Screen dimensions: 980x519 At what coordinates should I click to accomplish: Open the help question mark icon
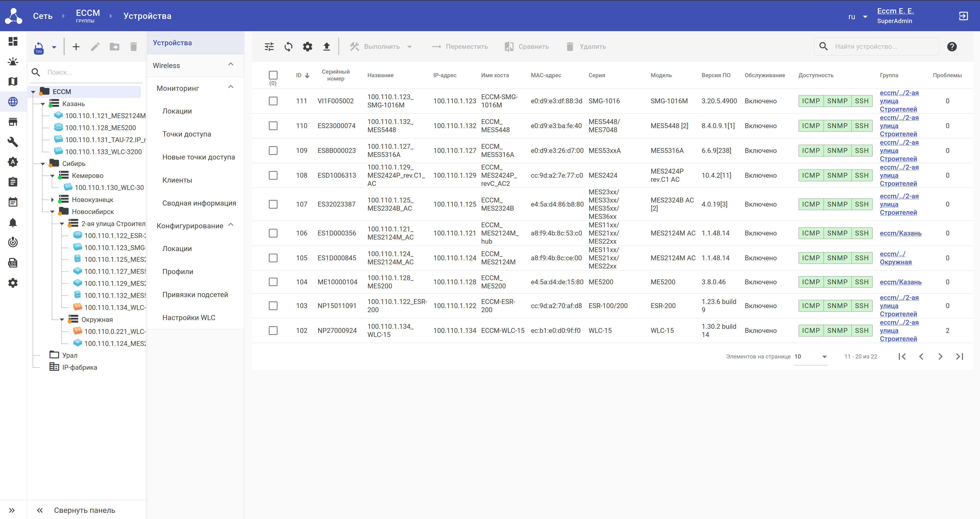pyautogui.click(x=951, y=47)
